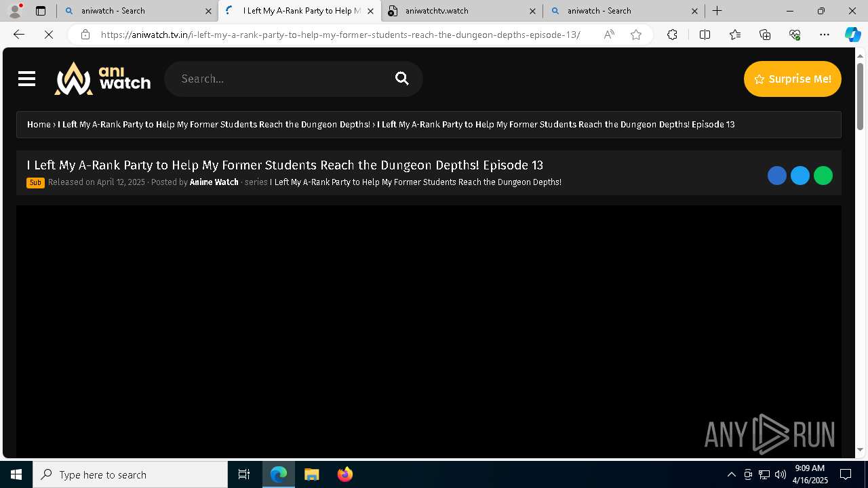Open the Extensions puzzle icon

[672, 35]
